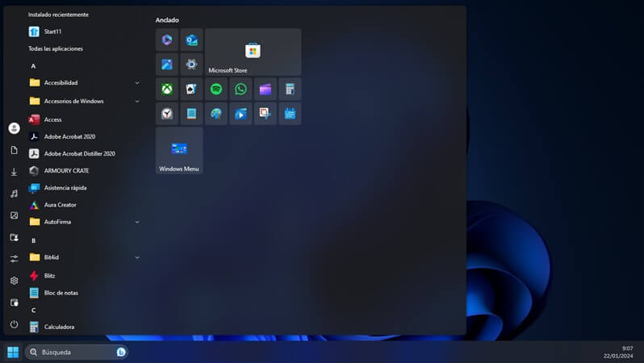Image resolution: width=644 pixels, height=363 pixels.
Task: Open Music folder from the sidebar
Action: [14, 194]
